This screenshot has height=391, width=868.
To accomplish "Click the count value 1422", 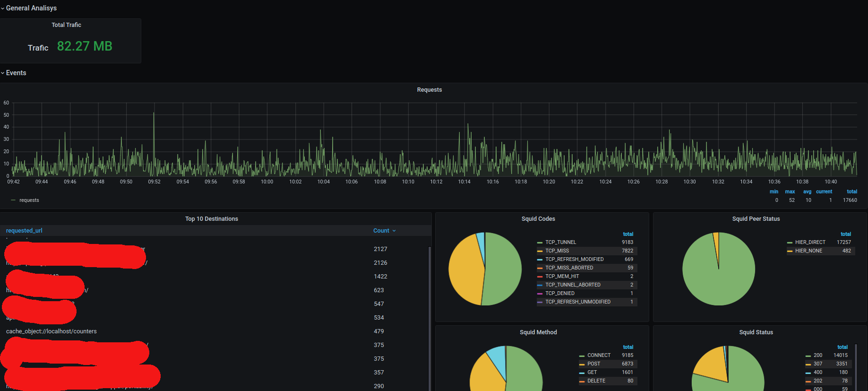I will [380, 277].
